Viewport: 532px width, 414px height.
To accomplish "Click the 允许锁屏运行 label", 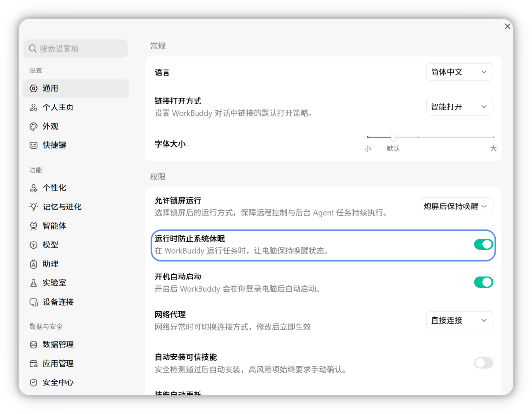I will (178, 201).
